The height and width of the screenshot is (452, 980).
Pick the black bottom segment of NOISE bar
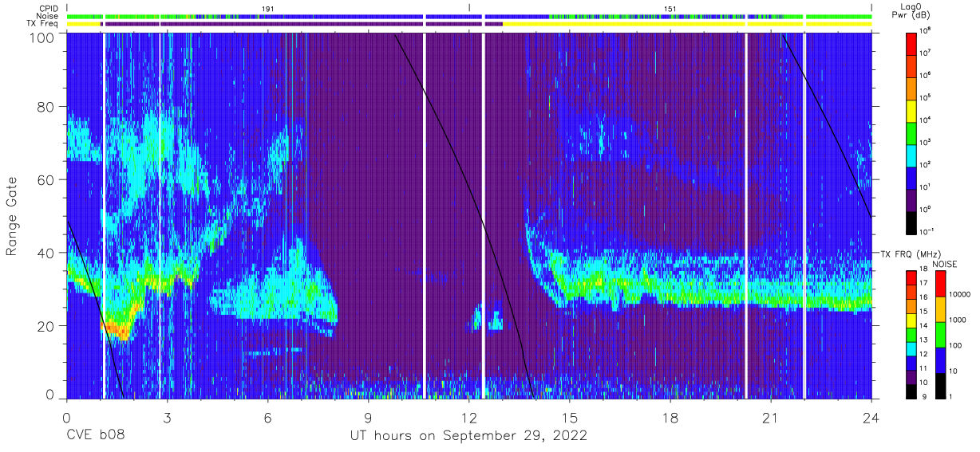pos(939,384)
